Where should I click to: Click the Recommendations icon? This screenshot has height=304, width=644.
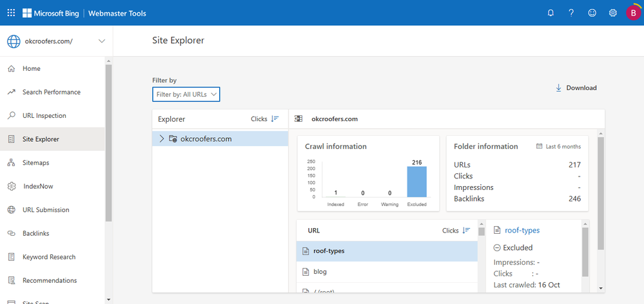tap(12, 281)
